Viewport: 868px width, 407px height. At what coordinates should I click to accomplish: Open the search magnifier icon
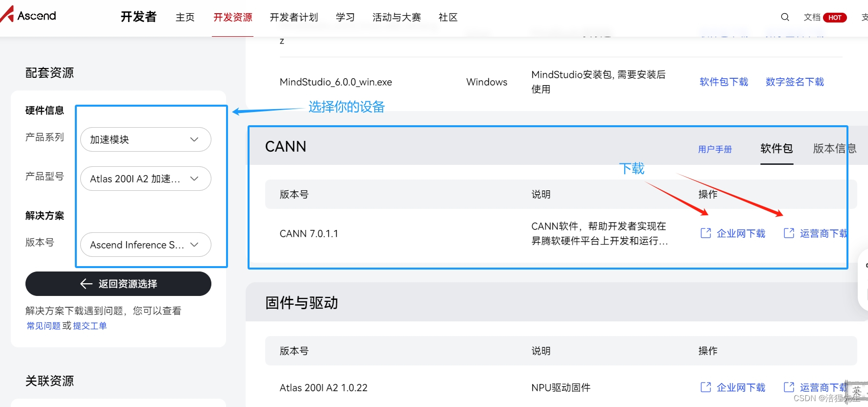click(785, 17)
